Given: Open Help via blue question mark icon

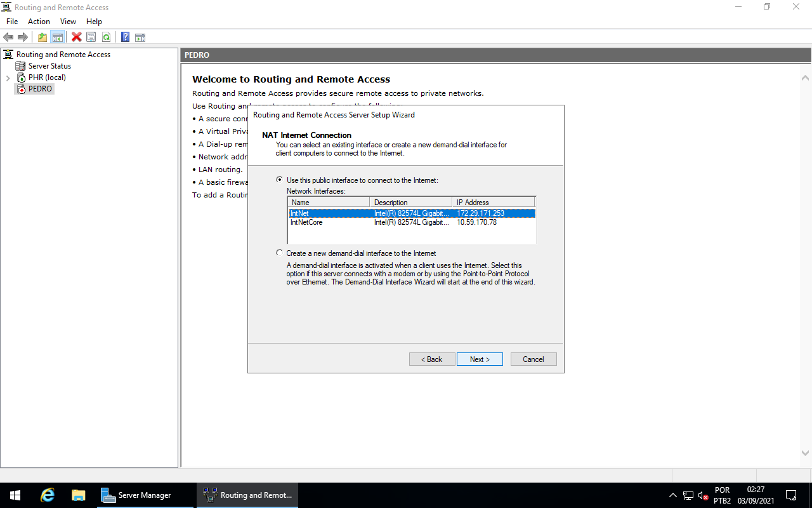Looking at the screenshot, I should (x=125, y=37).
